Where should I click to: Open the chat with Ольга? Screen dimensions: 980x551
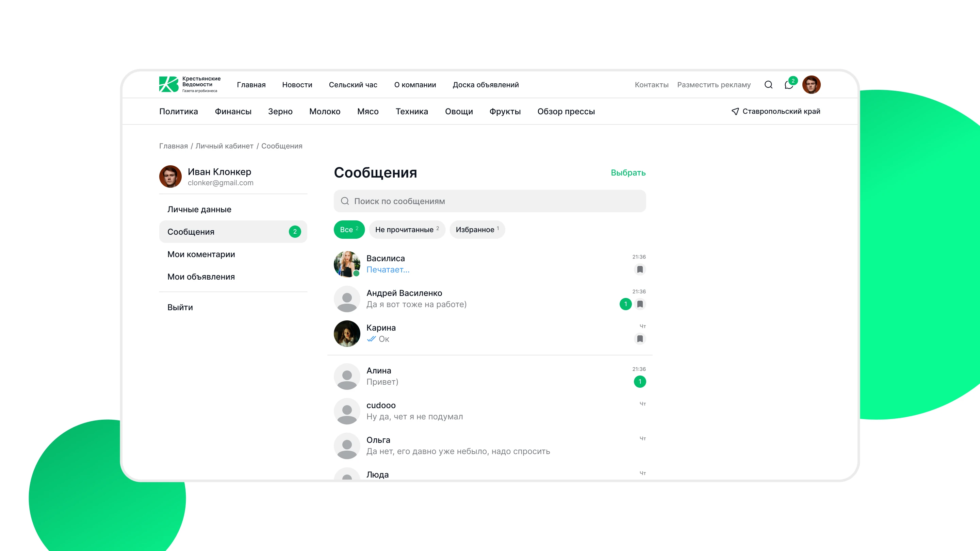pyautogui.click(x=490, y=446)
